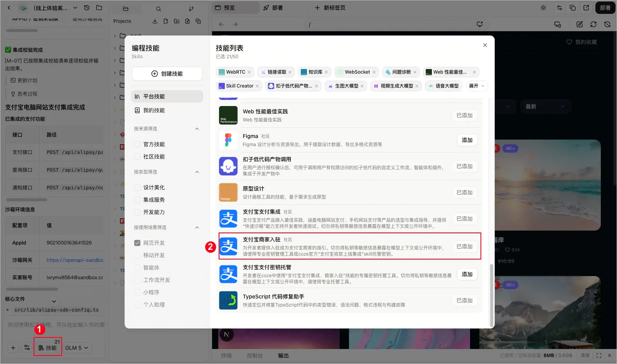The height and width of the screenshot is (364, 617).
Task: Click the Figma skill icon
Action: (x=228, y=140)
